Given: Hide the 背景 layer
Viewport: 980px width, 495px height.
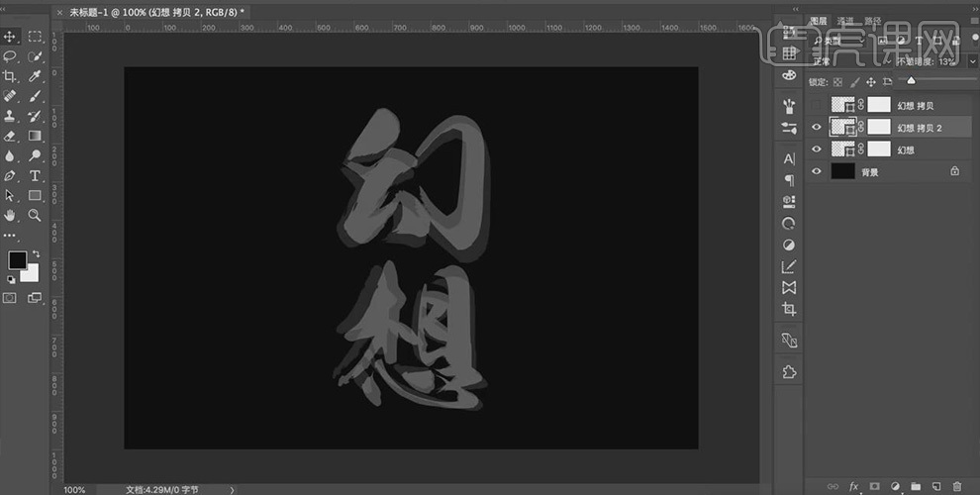Looking at the screenshot, I should [x=817, y=170].
